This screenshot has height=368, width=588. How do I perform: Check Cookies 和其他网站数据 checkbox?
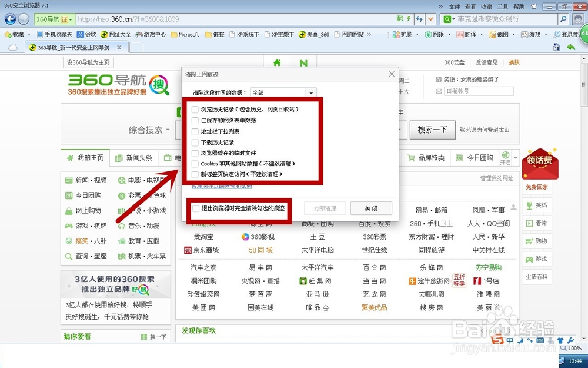tap(195, 164)
